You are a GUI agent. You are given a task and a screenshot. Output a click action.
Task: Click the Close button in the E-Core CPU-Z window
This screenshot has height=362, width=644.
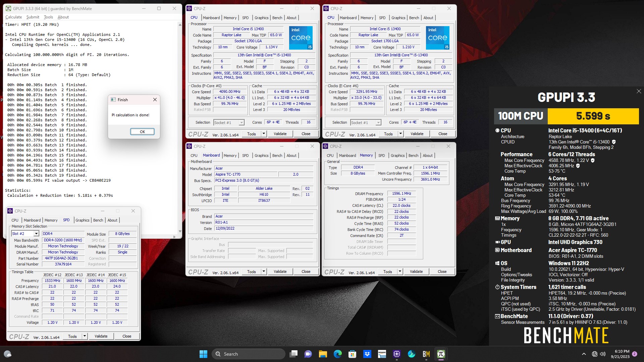442,134
